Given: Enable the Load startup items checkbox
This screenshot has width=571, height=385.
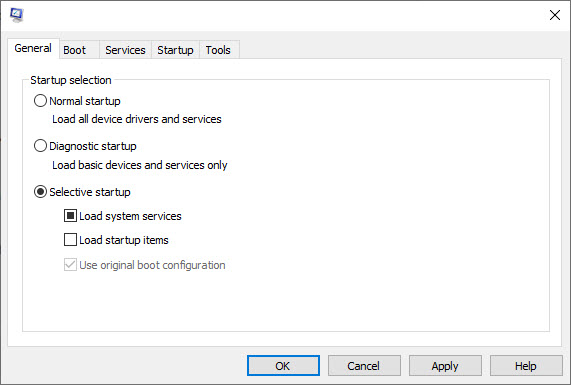Looking at the screenshot, I should [70, 240].
